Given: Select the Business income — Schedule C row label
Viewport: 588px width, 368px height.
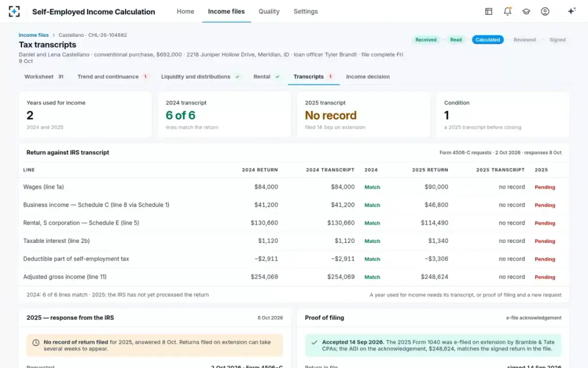Looking at the screenshot, I should tap(96, 205).
